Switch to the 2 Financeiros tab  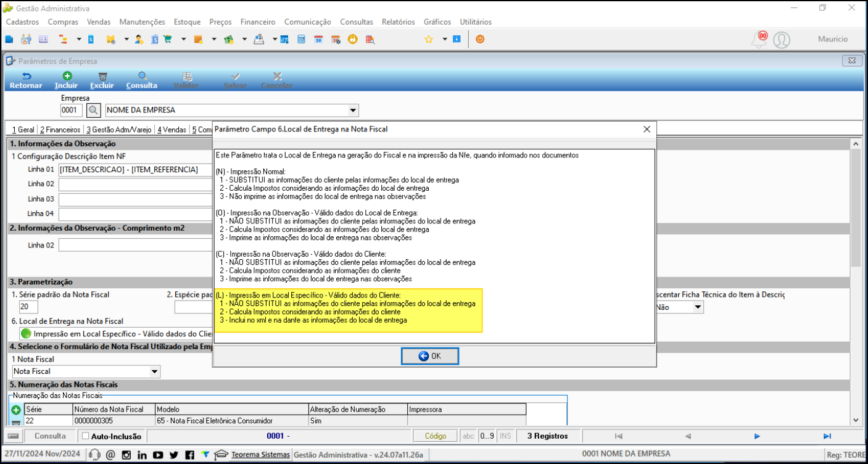[60, 130]
